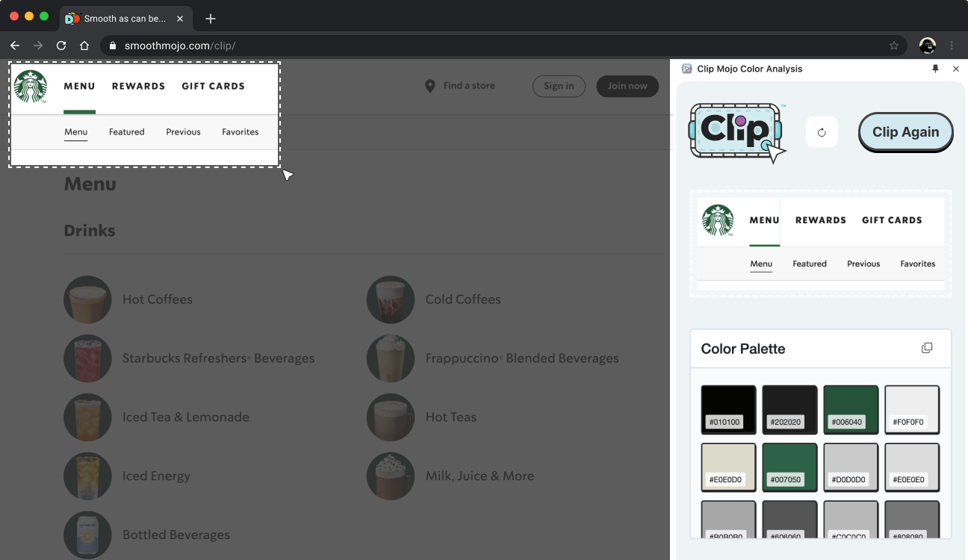The width and height of the screenshot is (968, 560).
Task: Click Hot Coffees drink image
Action: point(87,299)
